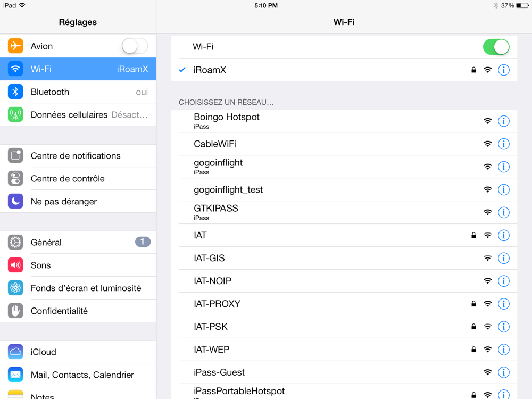The image size is (532, 399).
Task: Tap the Do Not Disturb moon icon
Action: coord(15,202)
